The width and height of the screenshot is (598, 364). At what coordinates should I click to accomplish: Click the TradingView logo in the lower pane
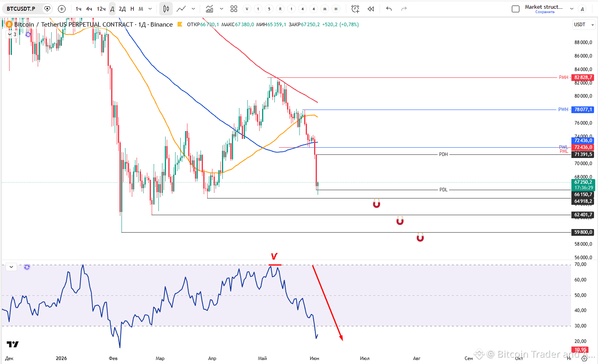click(13, 344)
